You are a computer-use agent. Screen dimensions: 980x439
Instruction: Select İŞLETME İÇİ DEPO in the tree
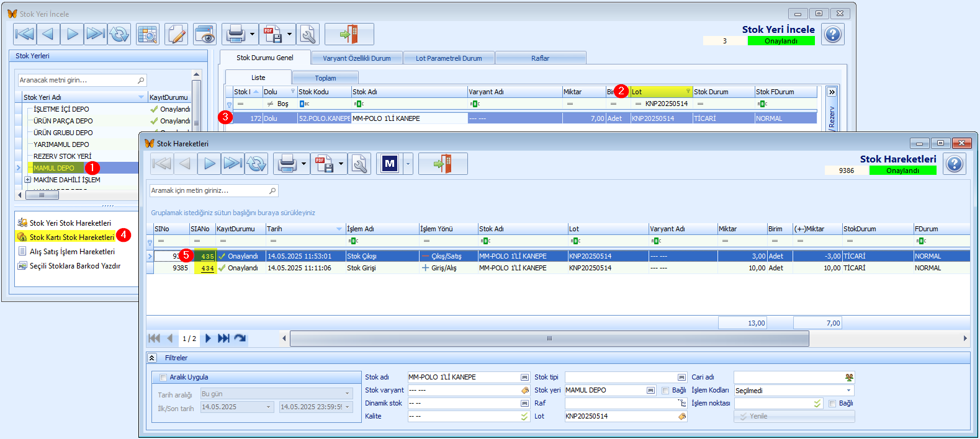61,109
